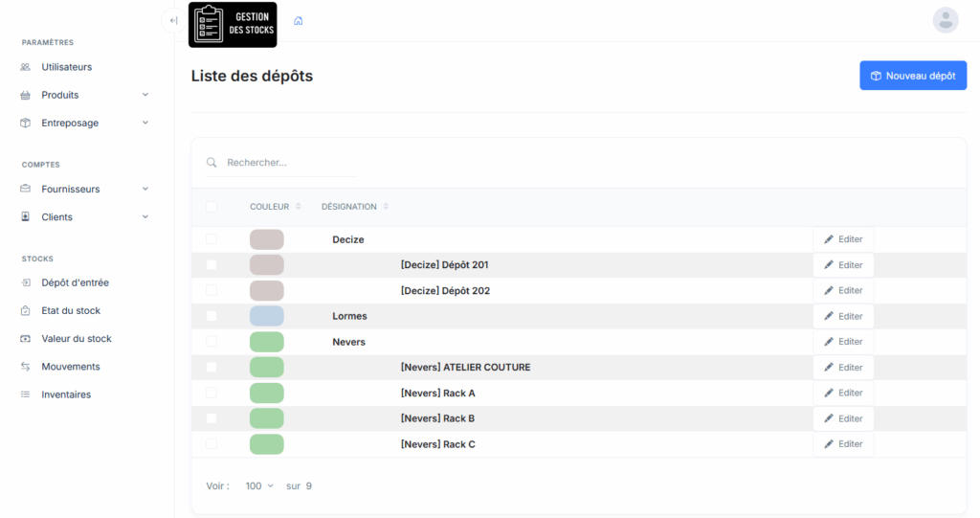Expand the Produits submenu chevron
The image size is (980, 518).
coord(145,95)
